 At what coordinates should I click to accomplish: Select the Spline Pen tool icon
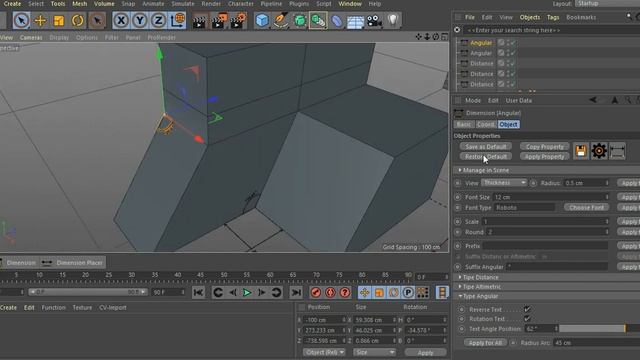[280, 20]
